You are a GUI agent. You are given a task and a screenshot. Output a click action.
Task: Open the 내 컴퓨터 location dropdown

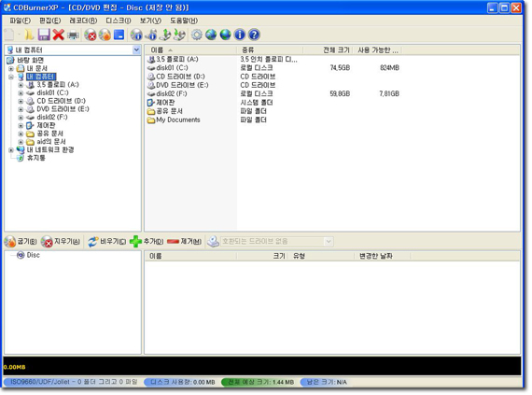(x=136, y=49)
